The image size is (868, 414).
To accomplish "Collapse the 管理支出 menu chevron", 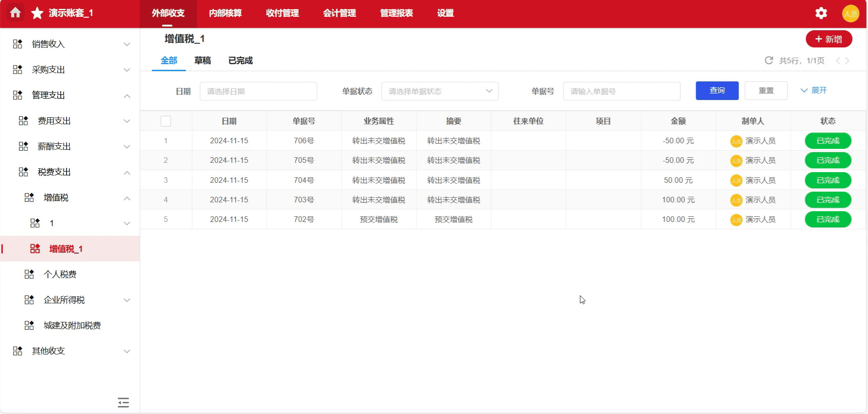I will [x=127, y=96].
